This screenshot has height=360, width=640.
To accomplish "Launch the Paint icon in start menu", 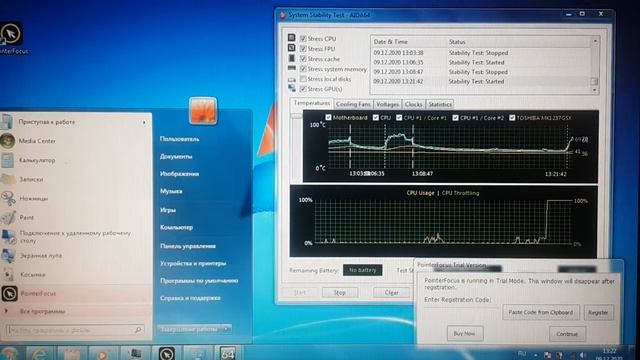I will [x=8, y=218].
